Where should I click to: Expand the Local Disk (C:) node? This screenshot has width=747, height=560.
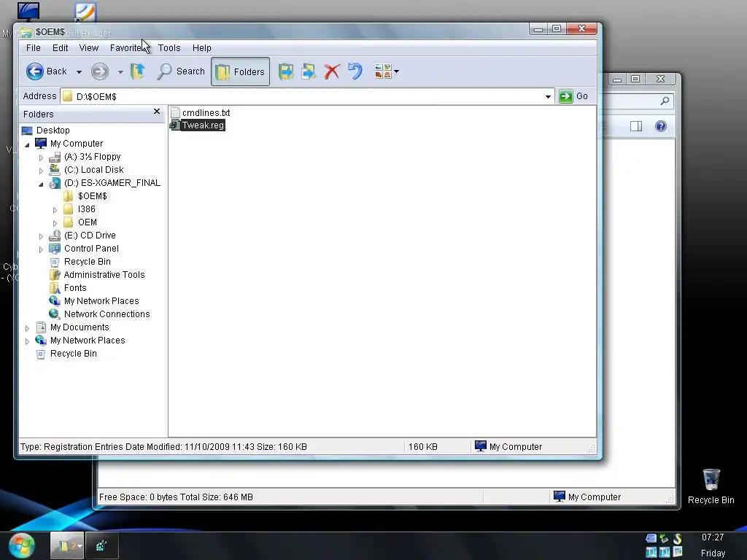pos(41,171)
